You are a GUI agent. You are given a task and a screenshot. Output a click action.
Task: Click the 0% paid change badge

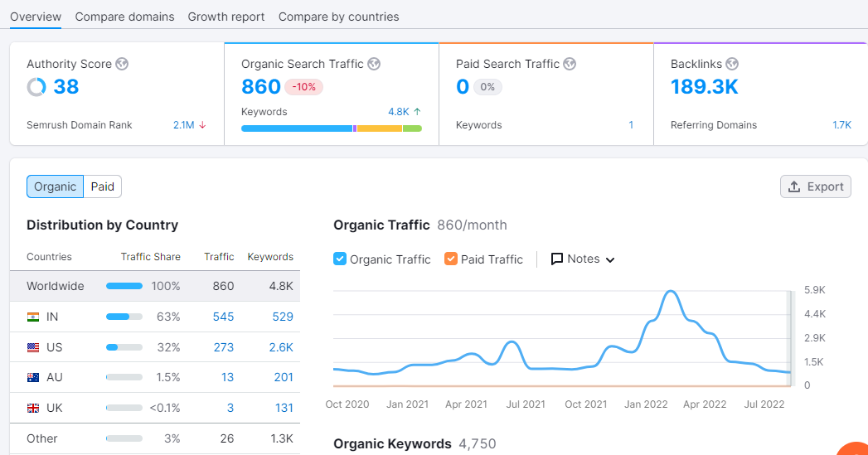pyautogui.click(x=487, y=87)
